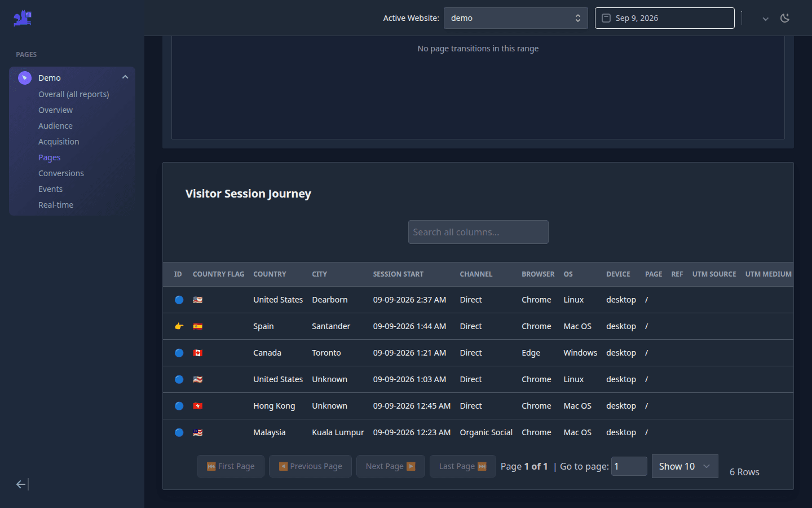Click blue ID dot in 1:03 AM row
The image size is (812, 508).
179,379
